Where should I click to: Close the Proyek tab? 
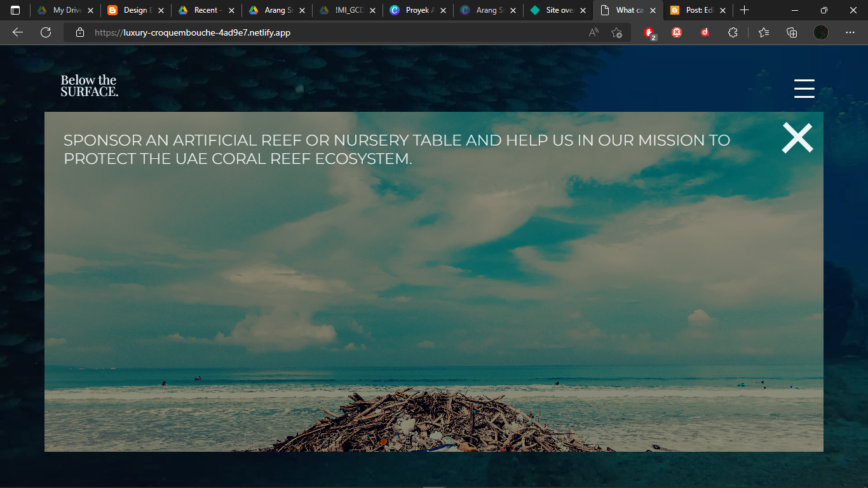point(443,10)
